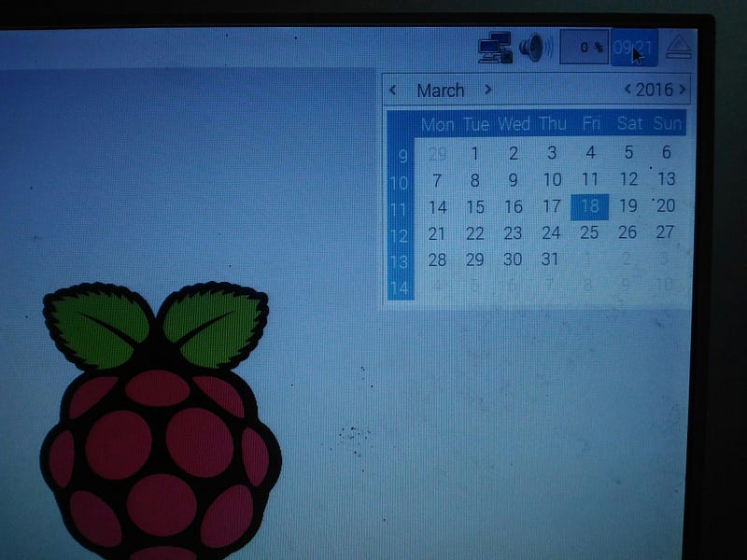Viewport: 747px width, 560px height.
Task: Select March 28 in calendar
Action: [x=437, y=260]
